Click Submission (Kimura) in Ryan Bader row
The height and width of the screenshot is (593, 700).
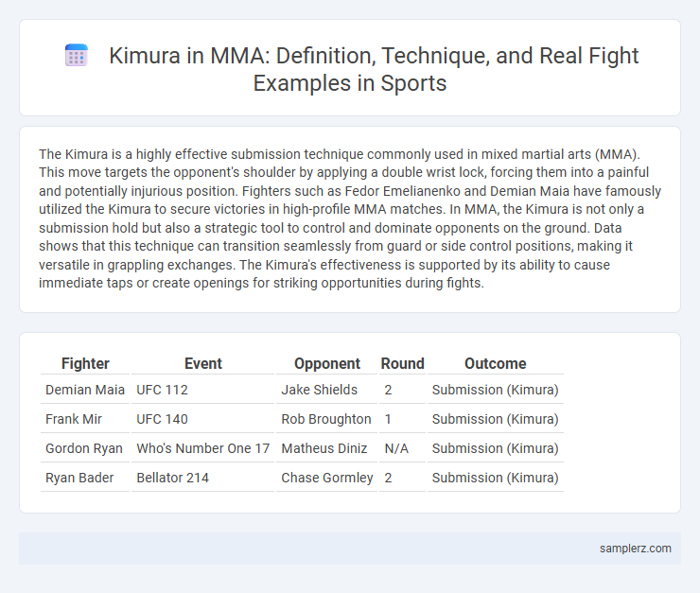(496, 478)
